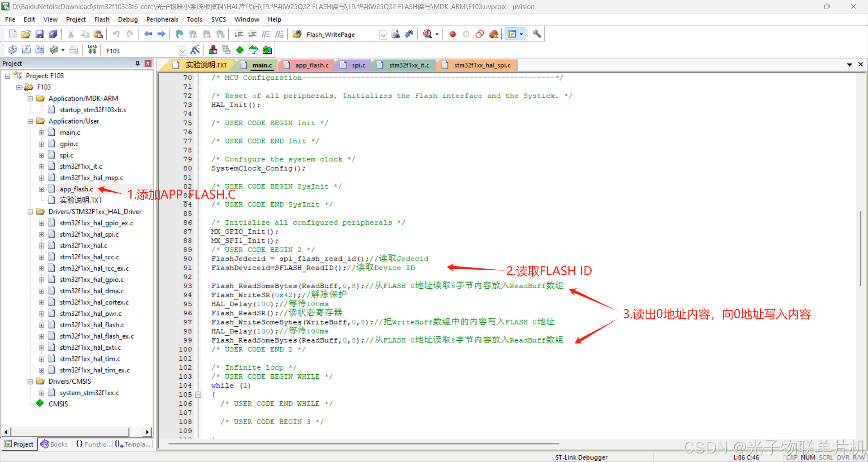The width and height of the screenshot is (868, 462).
Task: Click the editor horizontal scrollbar
Action: [363, 444]
